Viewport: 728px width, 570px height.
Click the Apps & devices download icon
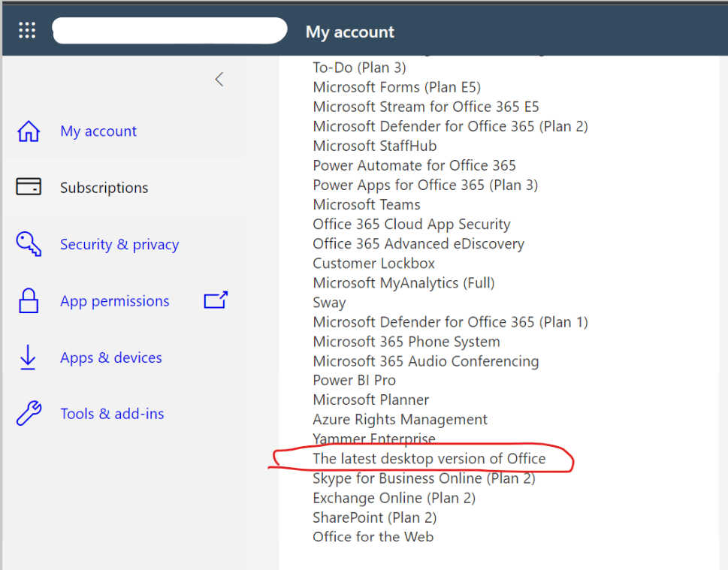point(28,357)
